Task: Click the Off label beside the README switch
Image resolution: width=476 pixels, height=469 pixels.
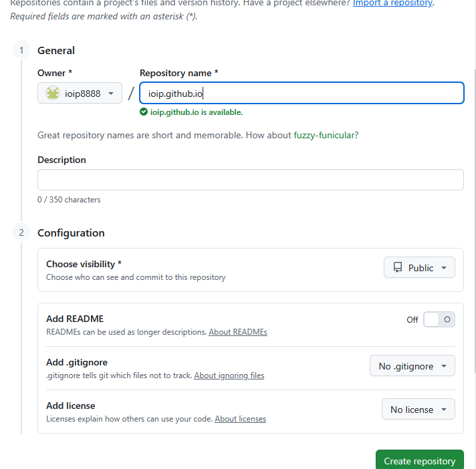Action: [412, 320]
